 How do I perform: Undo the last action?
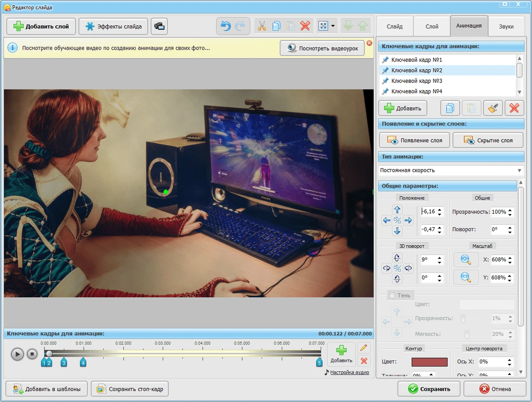[x=226, y=26]
